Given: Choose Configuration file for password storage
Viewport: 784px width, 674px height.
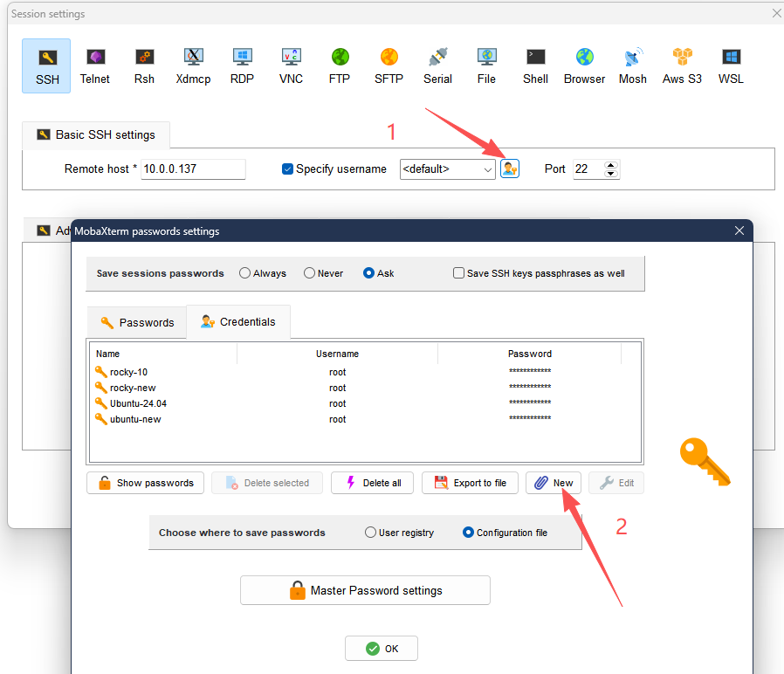Looking at the screenshot, I should click(x=468, y=532).
